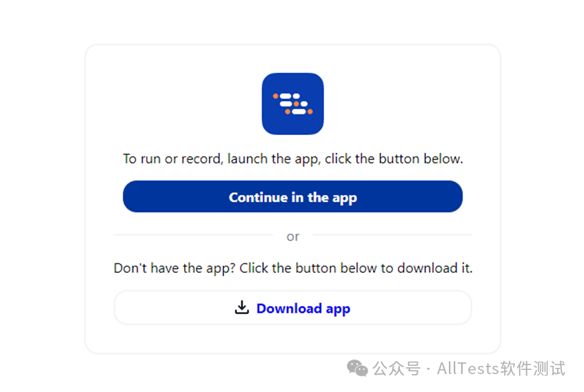Click the blue app logo icon

tap(293, 104)
